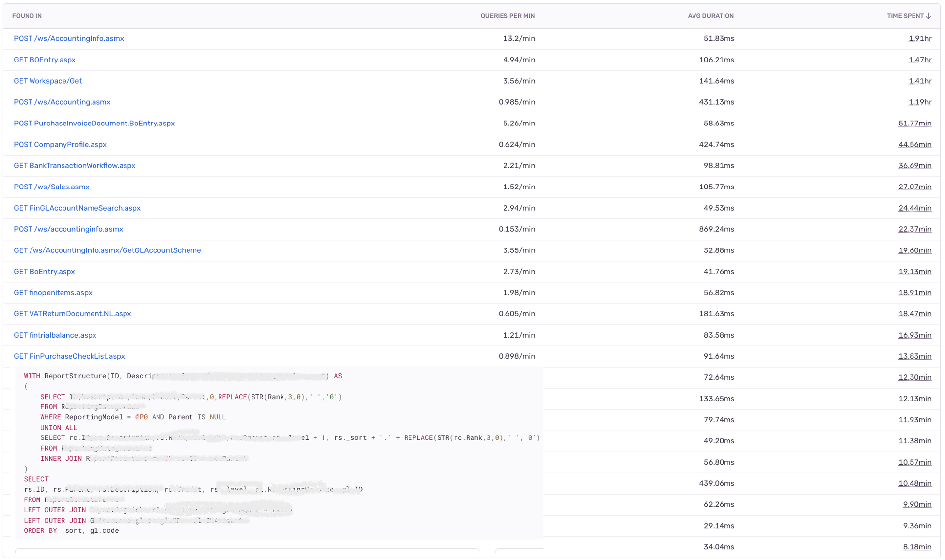Toggle TIME SPENT sort direction
Screen dimensions: 945x560
[908, 15]
